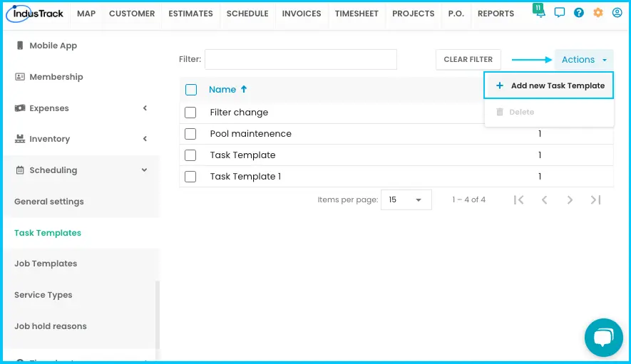Sort by the Name column header
Viewport: 631px width, 364px height.
tap(222, 89)
